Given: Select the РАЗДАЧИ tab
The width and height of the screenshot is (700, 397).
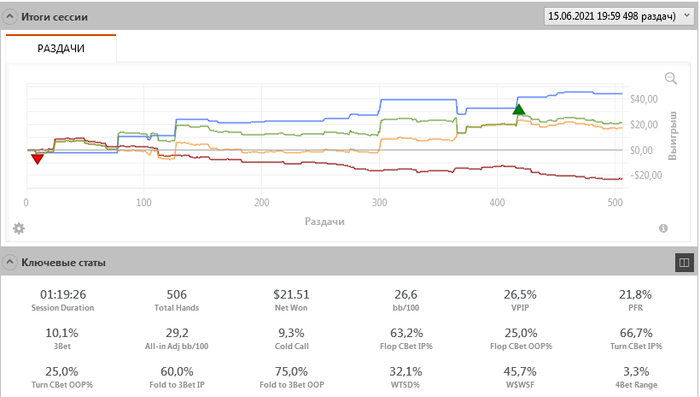Looking at the screenshot, I should click(61, 48).
